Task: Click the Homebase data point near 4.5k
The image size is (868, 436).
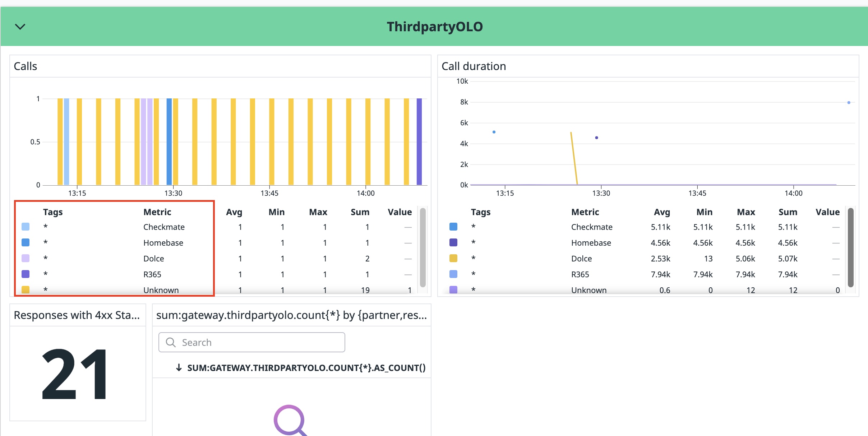Action: pos(596,138)
